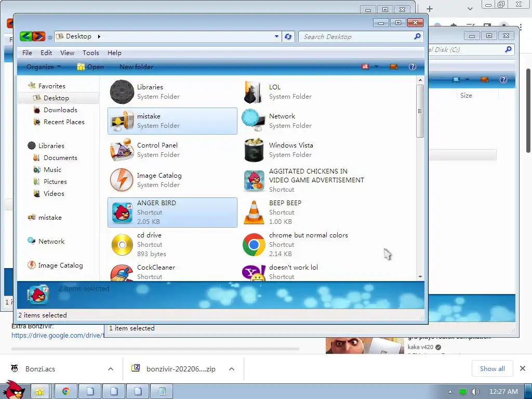Viewport: 532px width, 399px height.
Task: Select Videos in navigation pane
Action: coord(54,193)
